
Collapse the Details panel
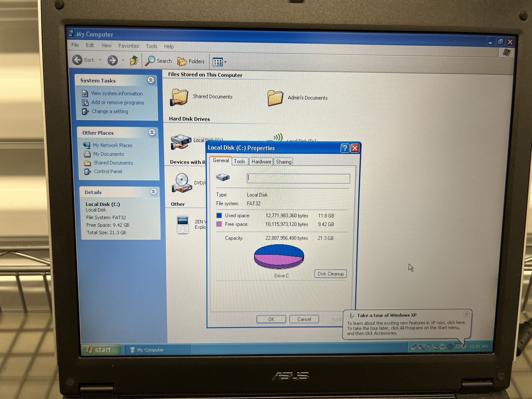153,192
